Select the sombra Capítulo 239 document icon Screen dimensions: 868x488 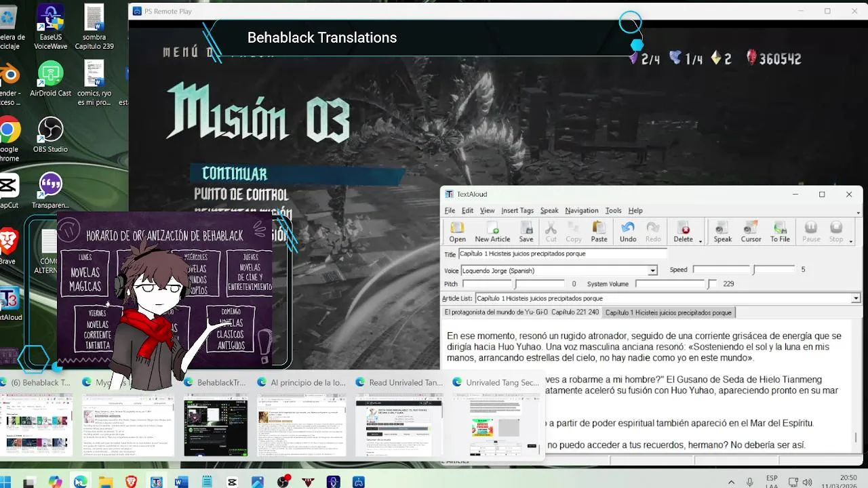(94, 27)
